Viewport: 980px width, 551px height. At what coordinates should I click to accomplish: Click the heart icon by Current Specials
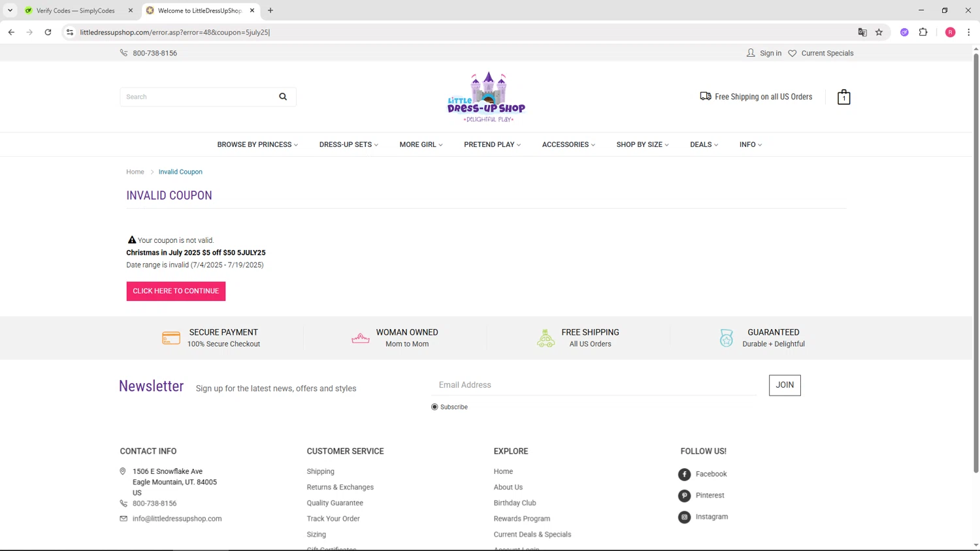tap(792, 54)
